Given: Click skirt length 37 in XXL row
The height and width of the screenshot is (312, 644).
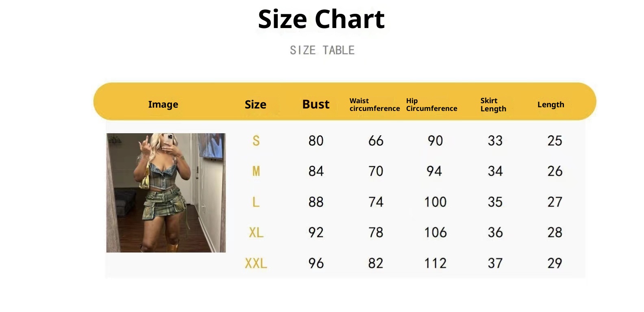Looking at the screenshot, I should (495, 263).
